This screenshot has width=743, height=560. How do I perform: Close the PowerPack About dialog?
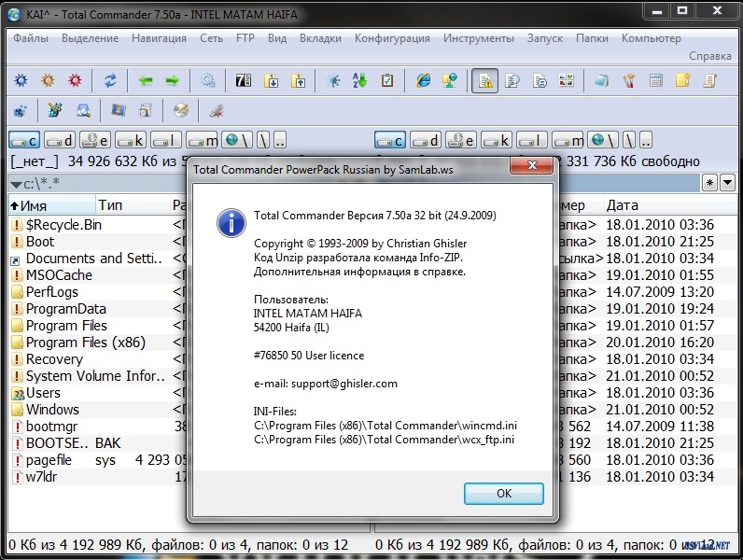tap(532, 165)
